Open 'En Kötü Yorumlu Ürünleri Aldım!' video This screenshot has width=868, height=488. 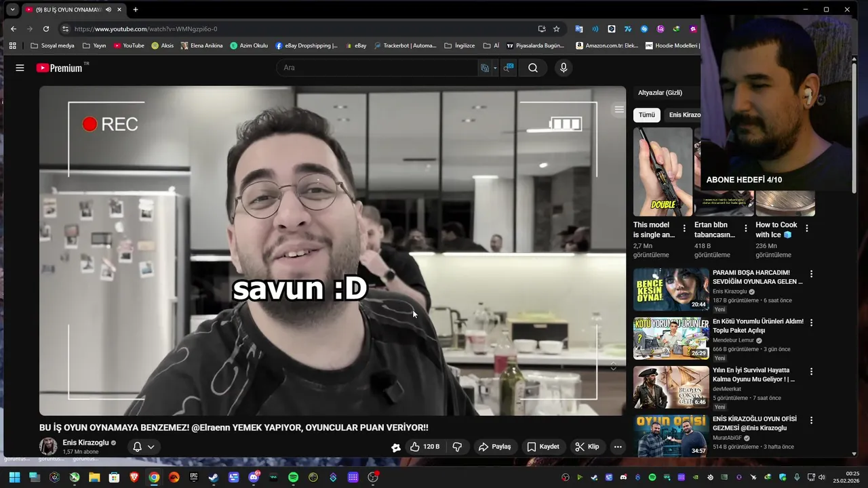pyautogui.click(x=671, y=338)
